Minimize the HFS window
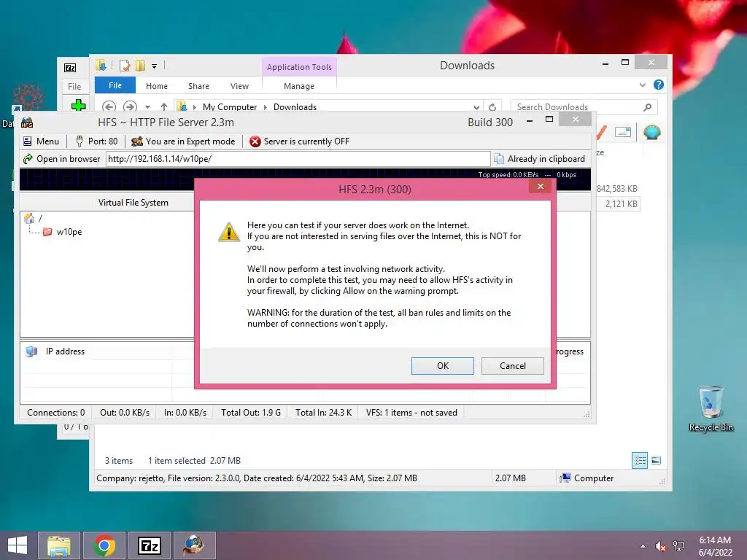Image resolution: width=747 pixels, height=560 pixels. (x=530, y=122)
